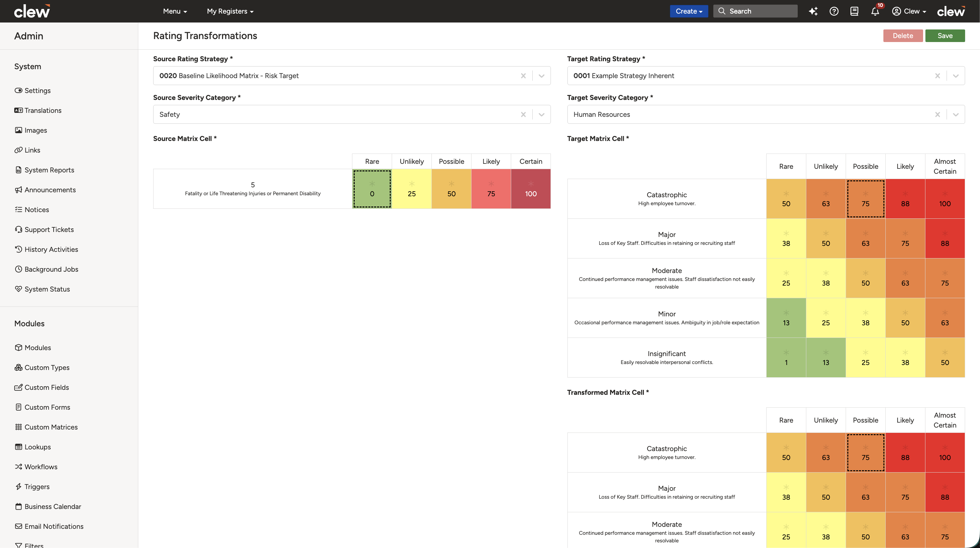Open Workflows in sidebar
The image size is (980, 548).
(36, 467)
